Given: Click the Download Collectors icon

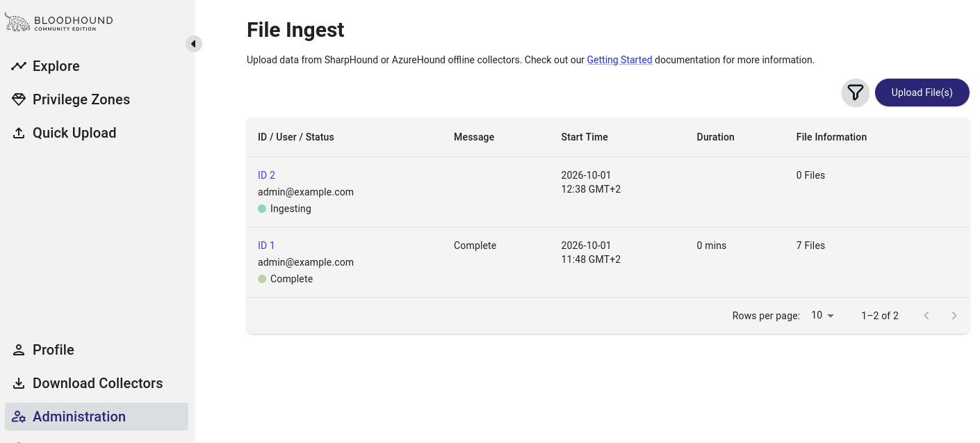Looking at the screenshot, I should coord(19,383).
